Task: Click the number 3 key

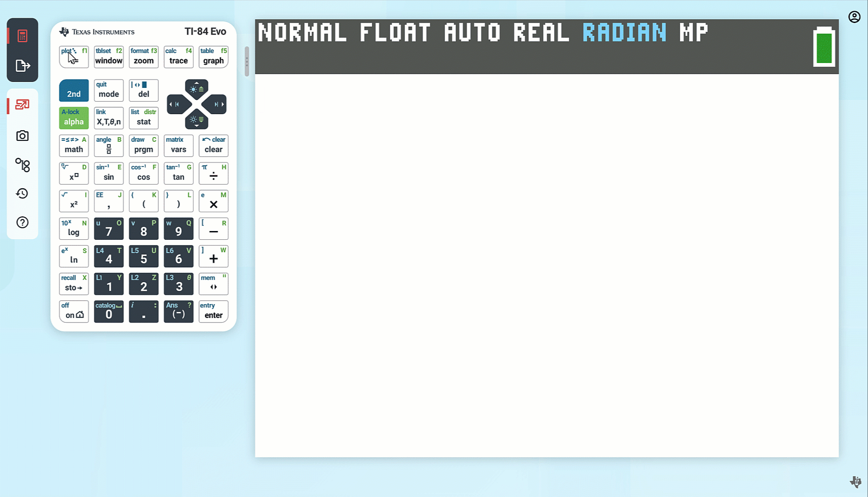Action: click(179, 284)
